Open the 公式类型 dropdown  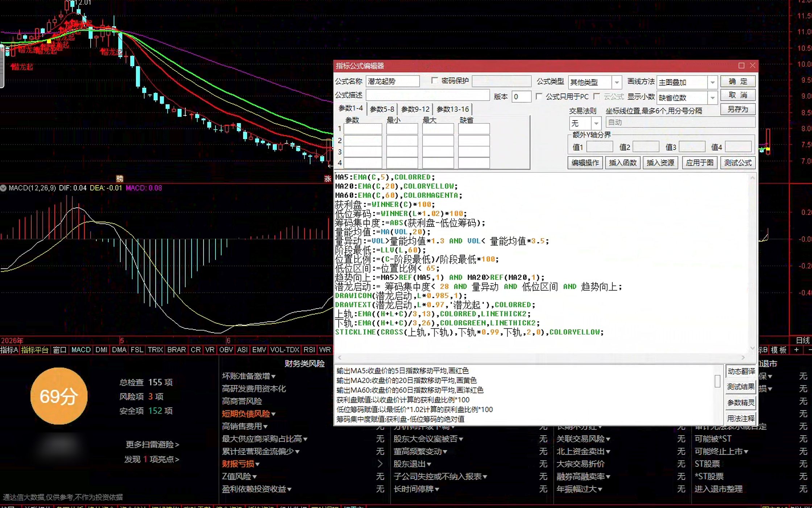(617, 82)
